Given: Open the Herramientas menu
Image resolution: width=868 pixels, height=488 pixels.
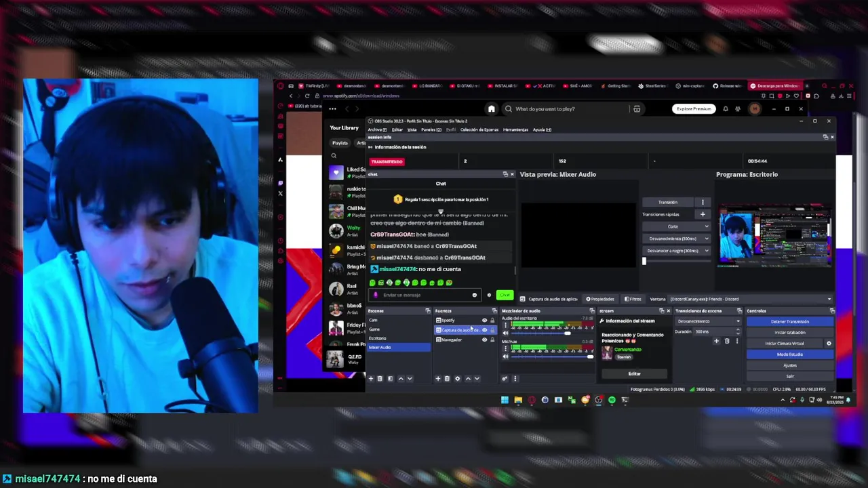Looking at the screenshot, I should point(515,129).
